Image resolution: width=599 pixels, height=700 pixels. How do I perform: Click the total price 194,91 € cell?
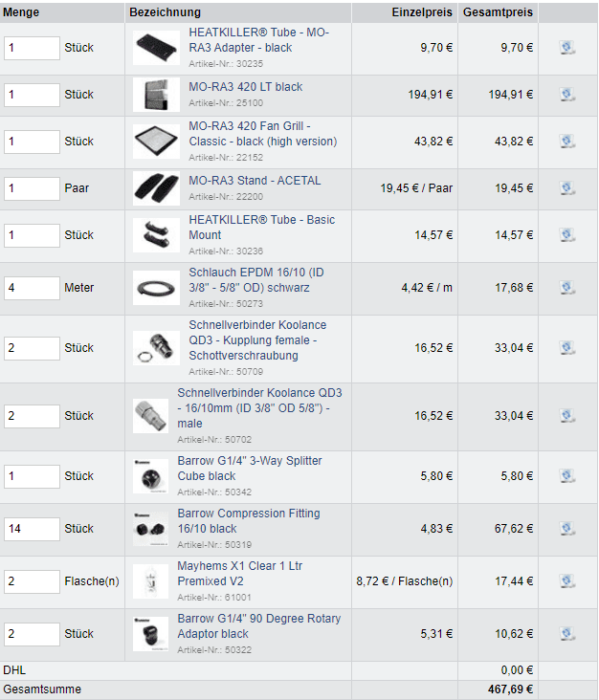[511, 95]
